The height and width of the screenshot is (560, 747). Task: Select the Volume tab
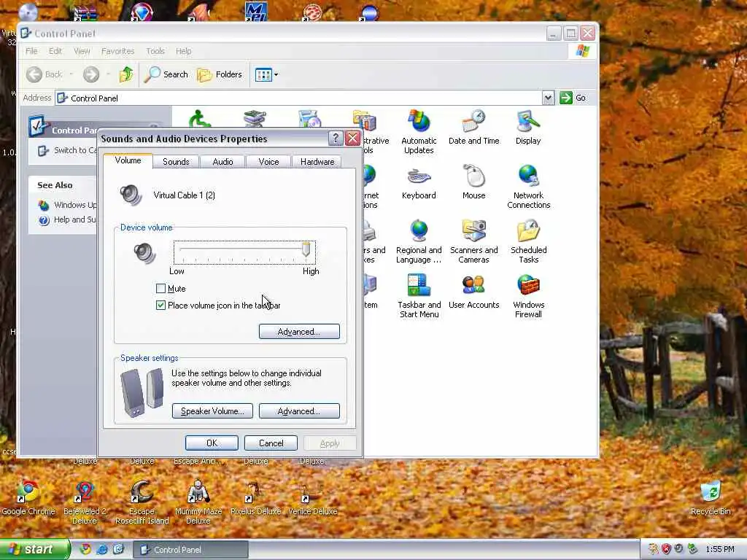tap(128, 160)
